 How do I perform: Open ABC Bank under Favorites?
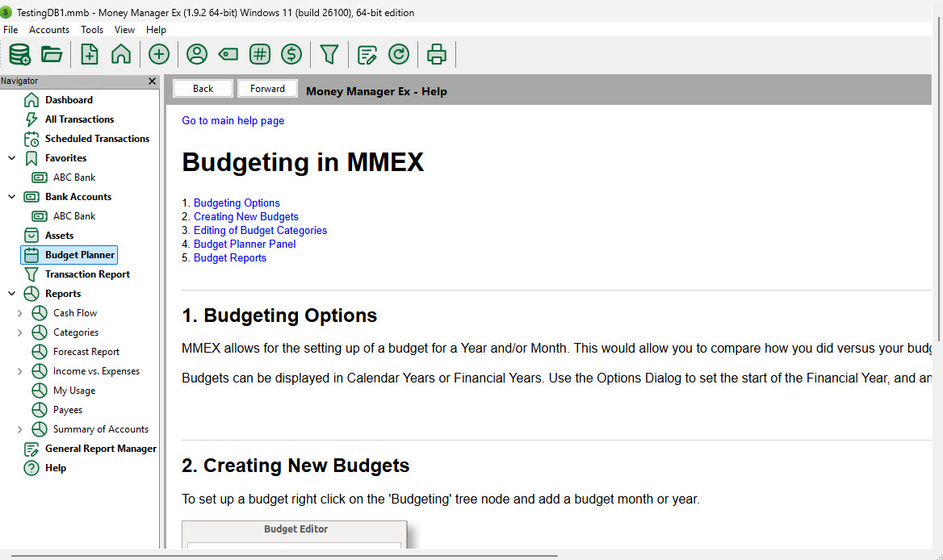[x=74, y=178]
